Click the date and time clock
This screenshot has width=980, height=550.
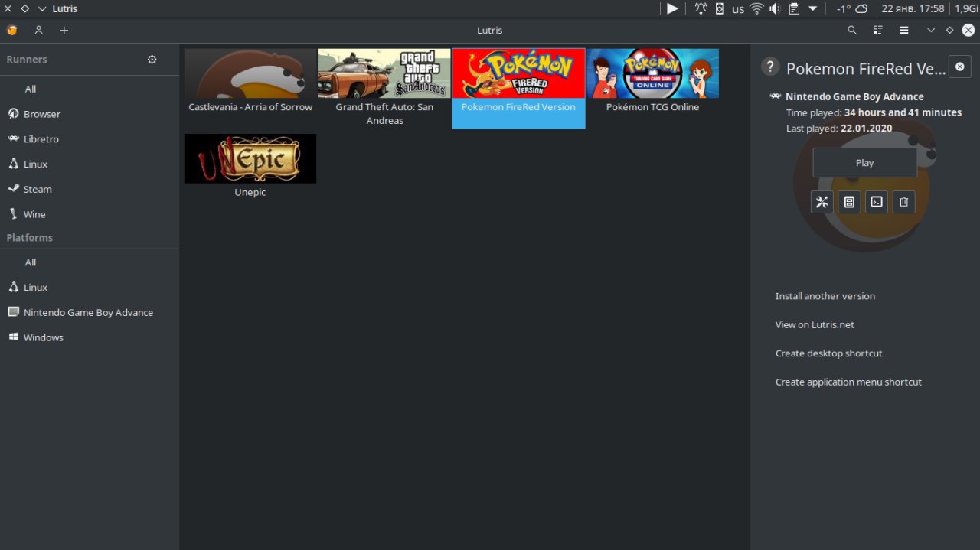(913, 8)
